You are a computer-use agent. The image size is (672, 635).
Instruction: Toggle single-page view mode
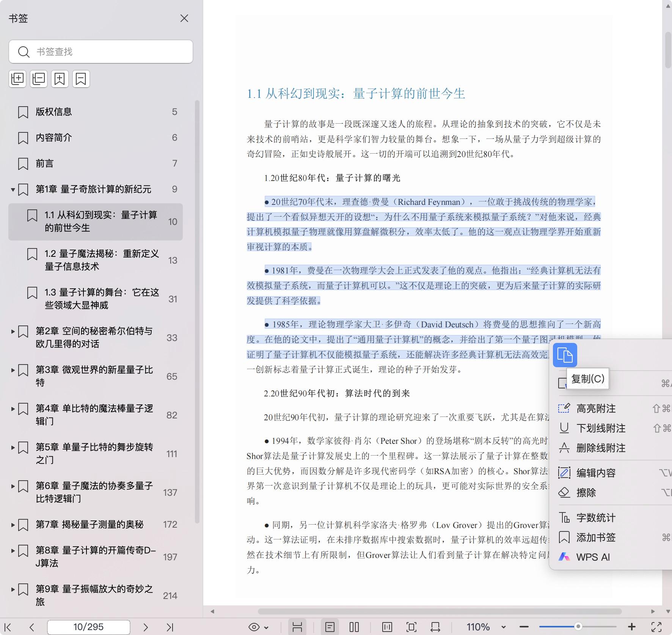(330, 627)
